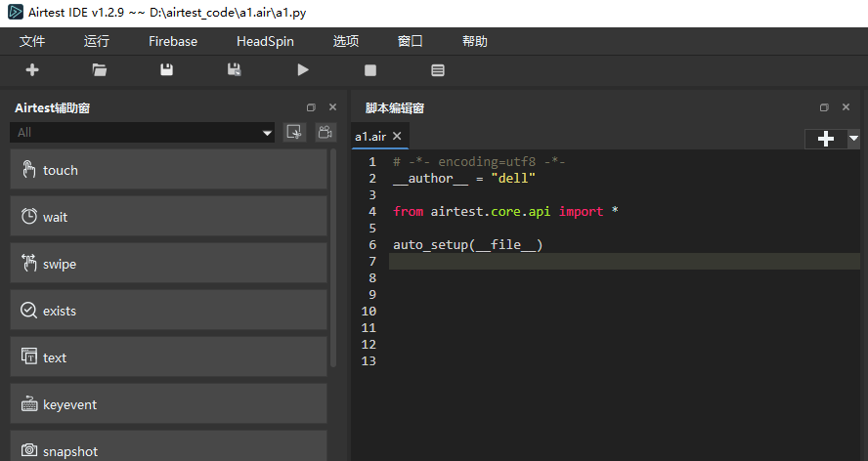
Task: Expand the All filter dropdown
Action: 267,133
